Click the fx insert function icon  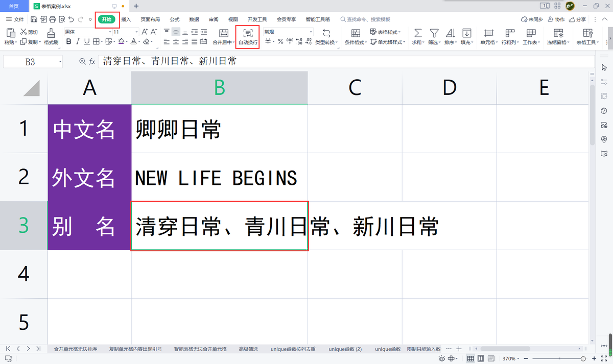coord(92,61)
